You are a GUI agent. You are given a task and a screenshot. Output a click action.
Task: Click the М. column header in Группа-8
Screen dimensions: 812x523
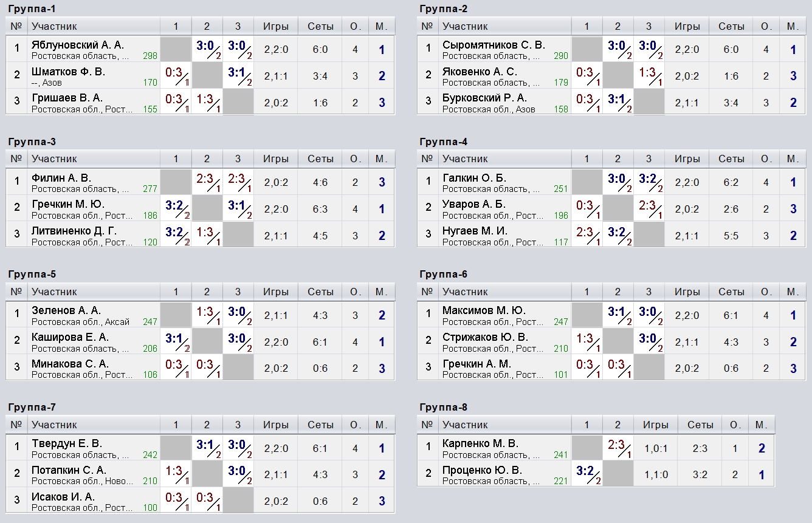[x=761, y=425]
